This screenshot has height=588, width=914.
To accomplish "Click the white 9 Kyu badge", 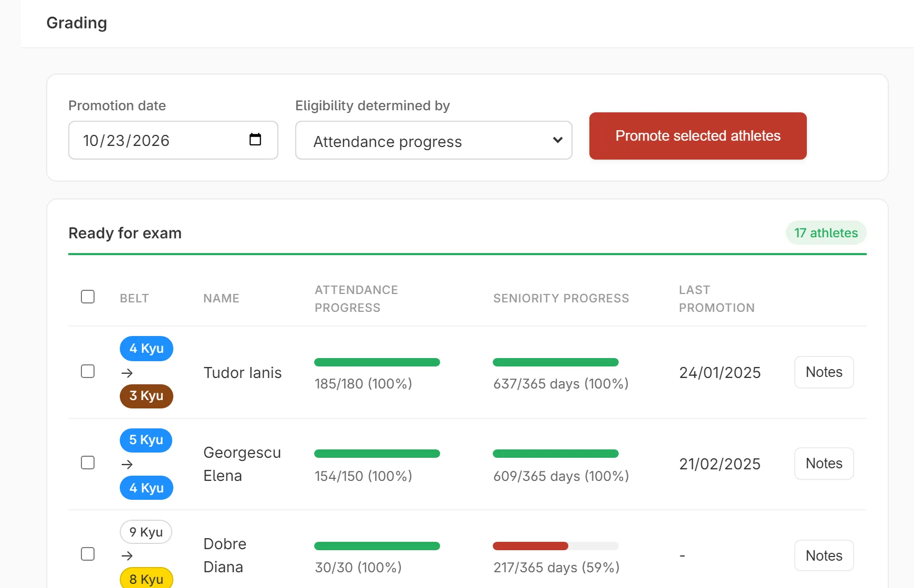I will point(146,532).
